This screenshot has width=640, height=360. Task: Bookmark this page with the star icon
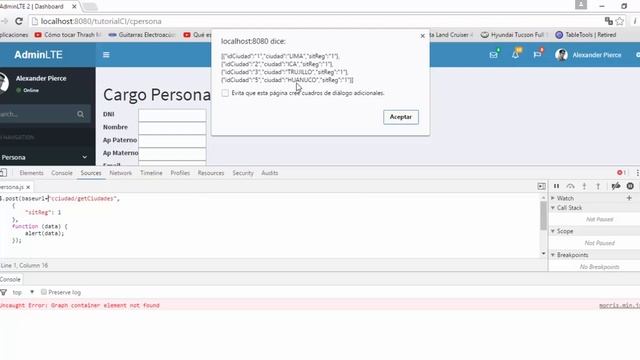[x=620, y=21]
